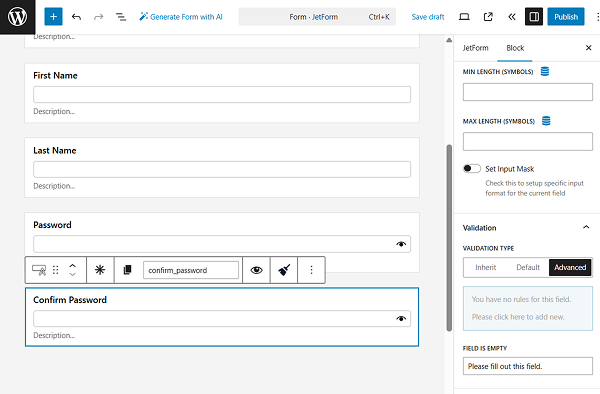Move Confirm Password block down
Viewport: 600px width, 394px height.
[72, 275]
